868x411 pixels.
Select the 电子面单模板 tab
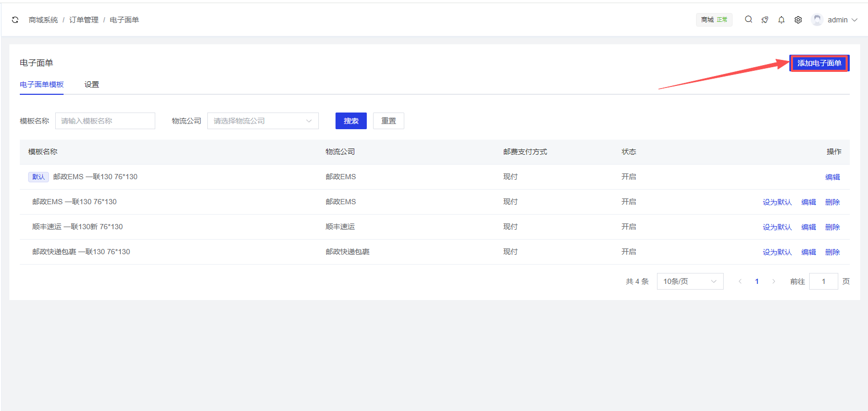(42, 84)
